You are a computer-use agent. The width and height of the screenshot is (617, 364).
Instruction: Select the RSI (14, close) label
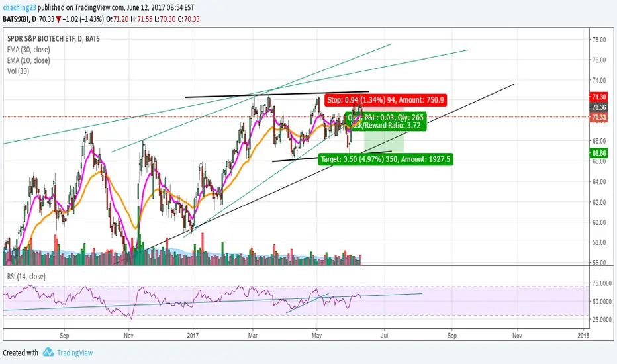click(26, 277)
